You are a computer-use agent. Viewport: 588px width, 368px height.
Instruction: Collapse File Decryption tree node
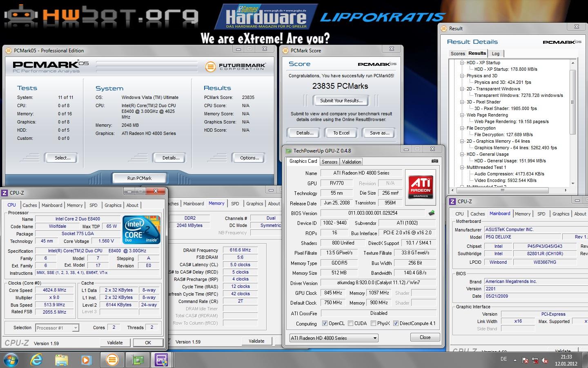coord(462,128)
